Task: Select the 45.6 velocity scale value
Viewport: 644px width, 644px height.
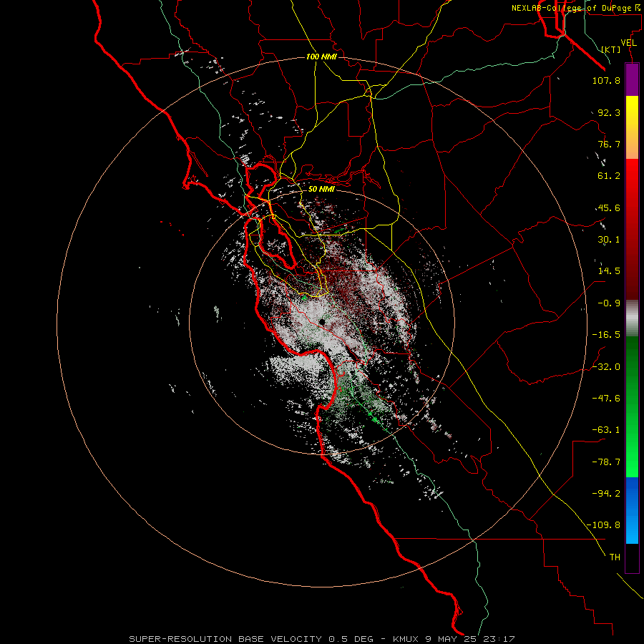Action: pos(609,208)
